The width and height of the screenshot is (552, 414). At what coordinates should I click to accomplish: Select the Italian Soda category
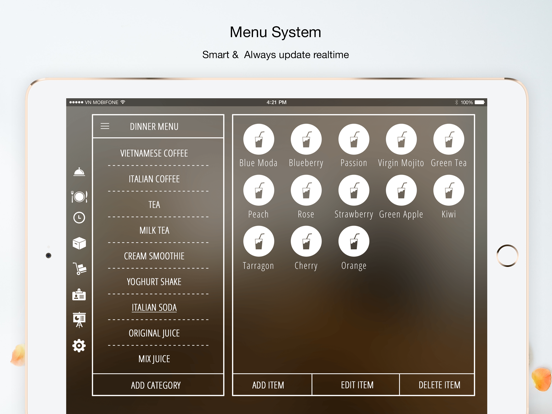(154, 308)
